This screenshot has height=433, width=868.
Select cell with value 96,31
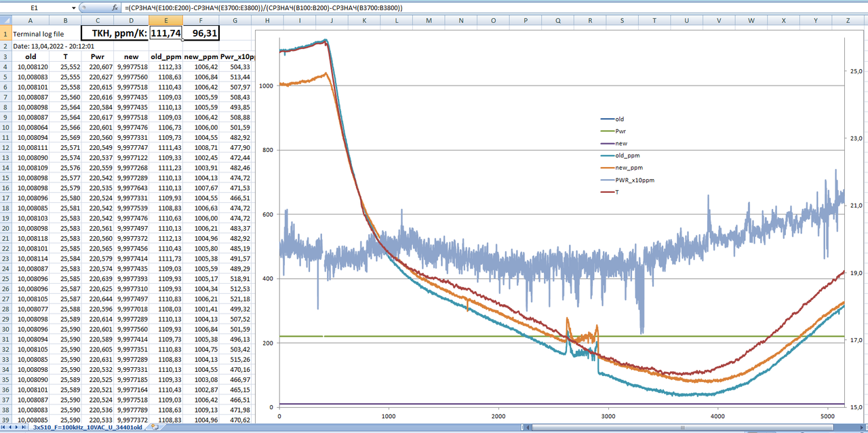click(201, 33)
